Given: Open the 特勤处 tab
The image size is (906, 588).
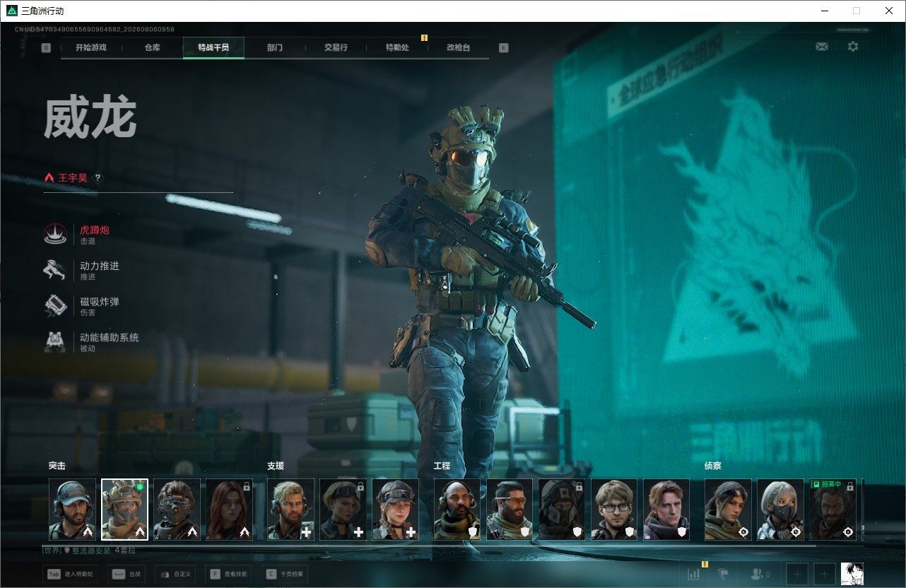Looking at the screenshot, I should tap(397, 48).
